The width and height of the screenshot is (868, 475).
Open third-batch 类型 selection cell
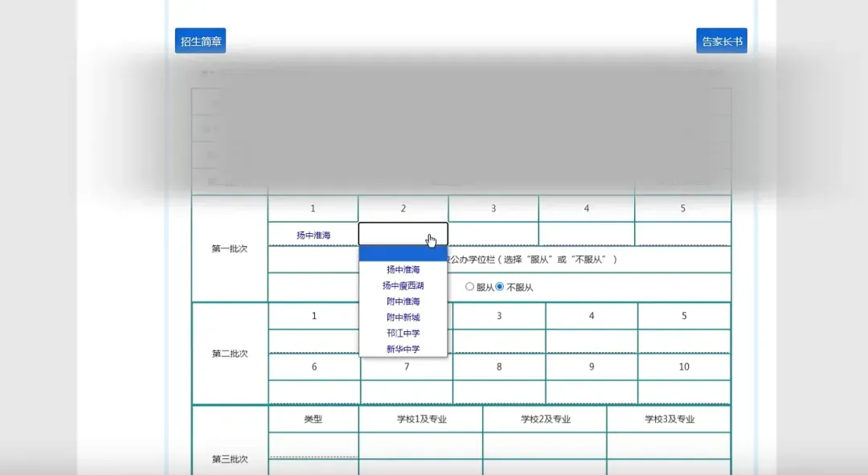(313, 445)
